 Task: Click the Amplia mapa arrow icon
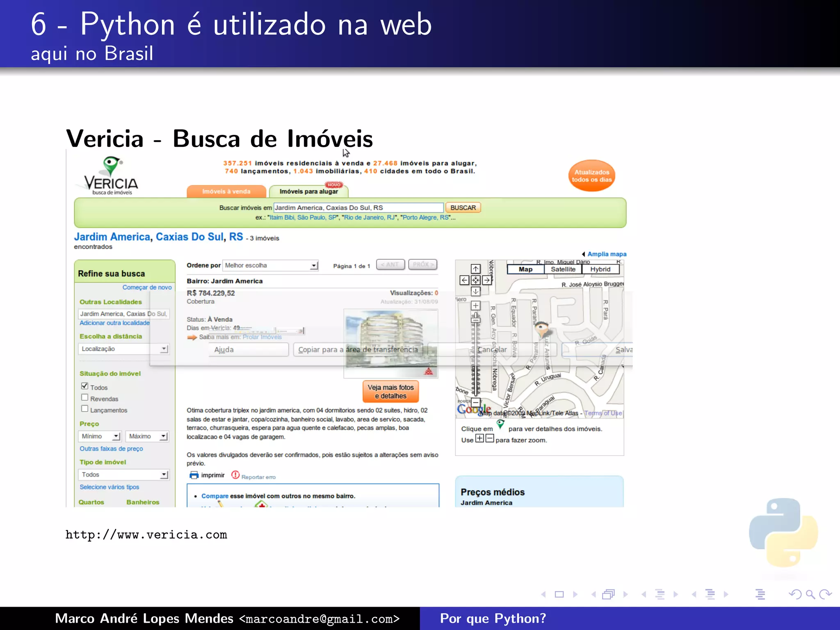pos(584,254)
